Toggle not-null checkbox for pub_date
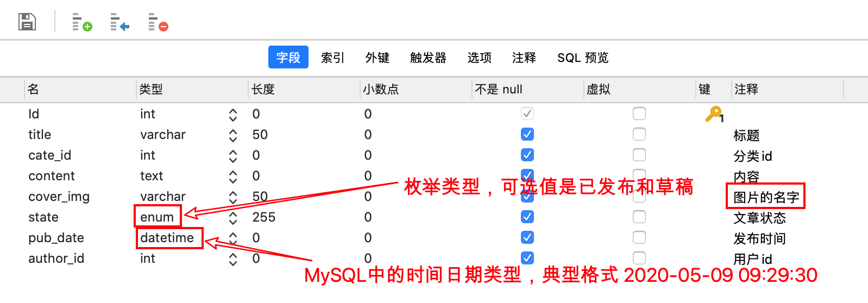The height and width of the screenshot is (303, 868). click(527, 237)
